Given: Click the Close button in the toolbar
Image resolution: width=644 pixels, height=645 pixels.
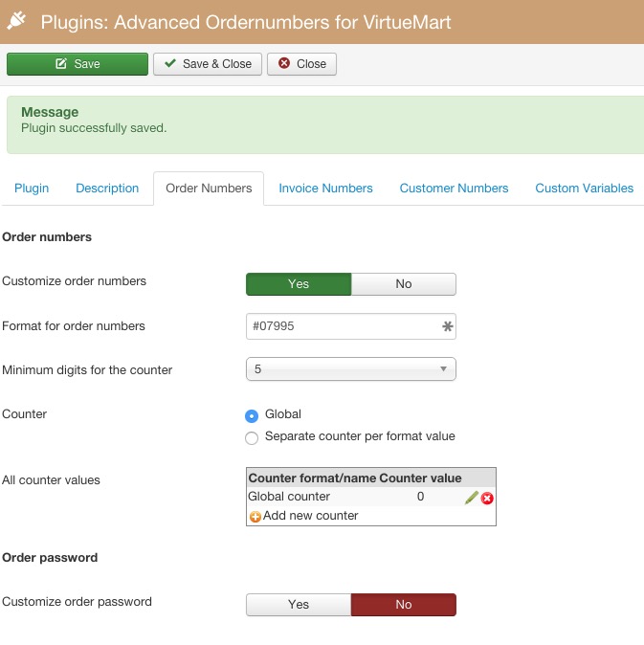Looking at the screenshot, I should click(x=301, y=64).
